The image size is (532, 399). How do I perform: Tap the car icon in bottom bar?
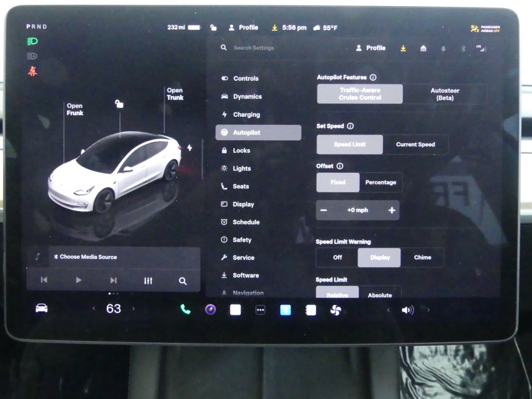[41, 308]
